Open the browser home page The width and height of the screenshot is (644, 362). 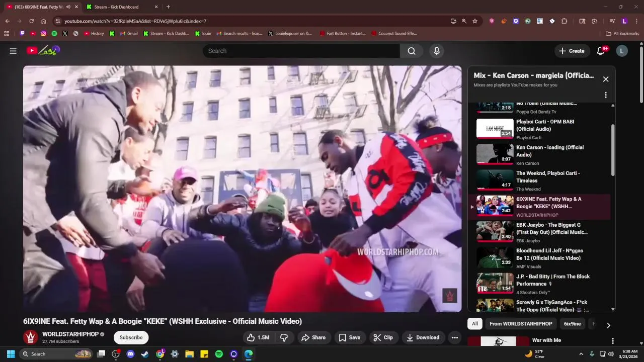44,21
